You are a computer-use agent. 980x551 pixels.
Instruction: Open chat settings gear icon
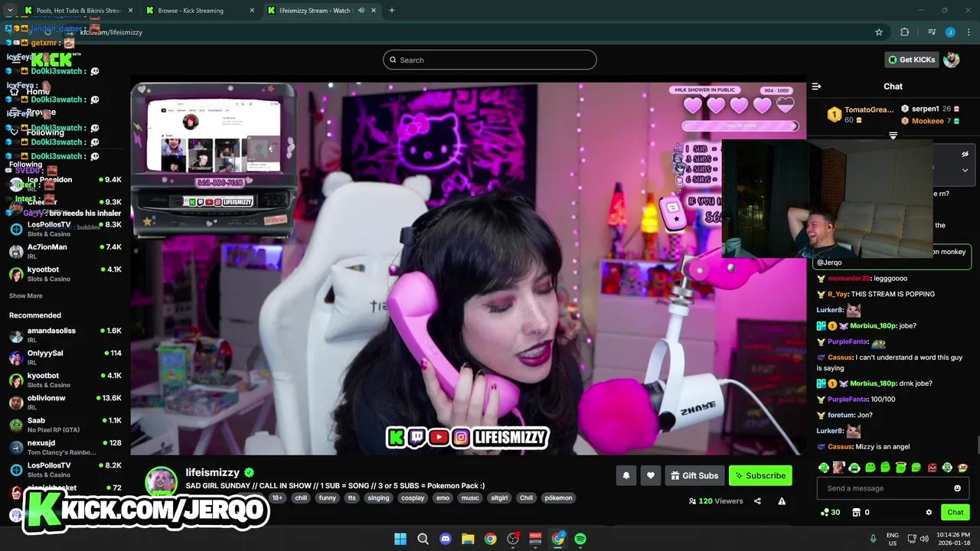coord(929,513)
